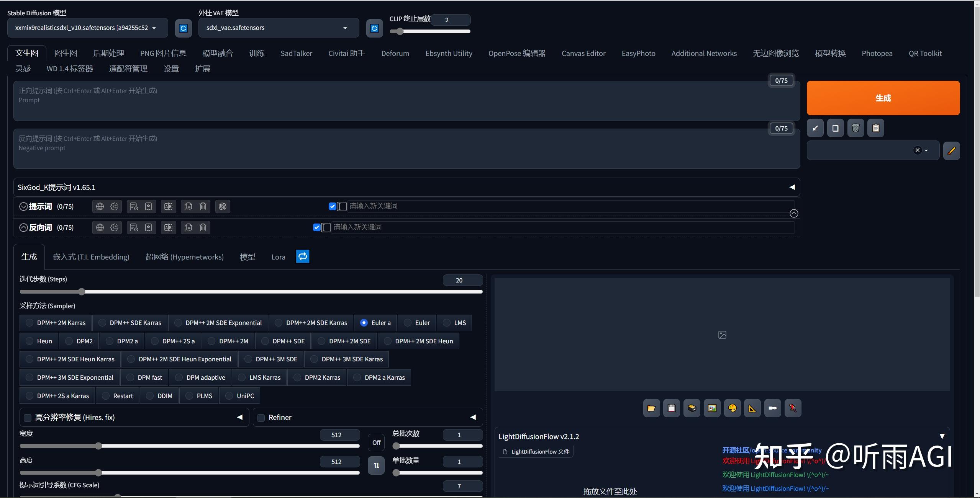Click the trash bin clear prompt icon
Screen dimensions: 980x498
855,128
